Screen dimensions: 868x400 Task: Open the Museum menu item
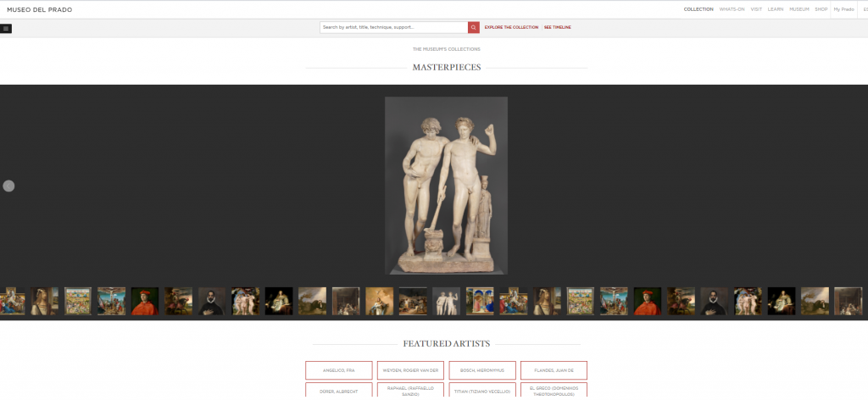[x=798, y=9]
